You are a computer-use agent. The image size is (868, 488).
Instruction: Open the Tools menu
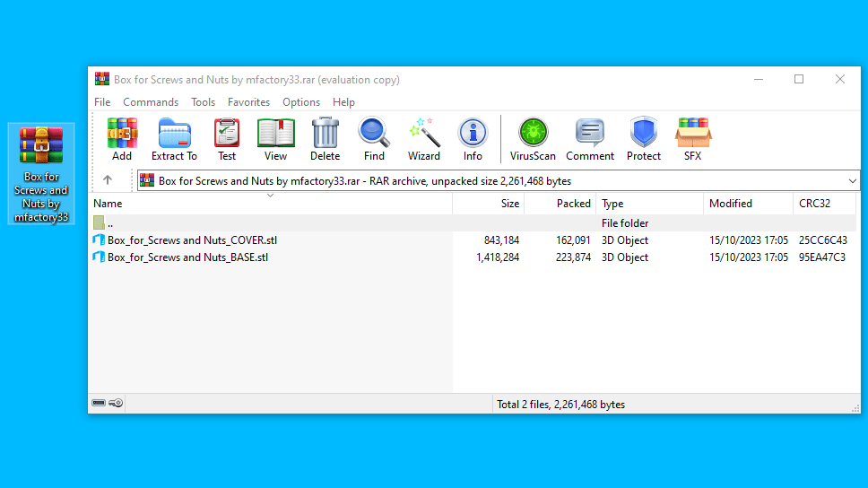204,102
